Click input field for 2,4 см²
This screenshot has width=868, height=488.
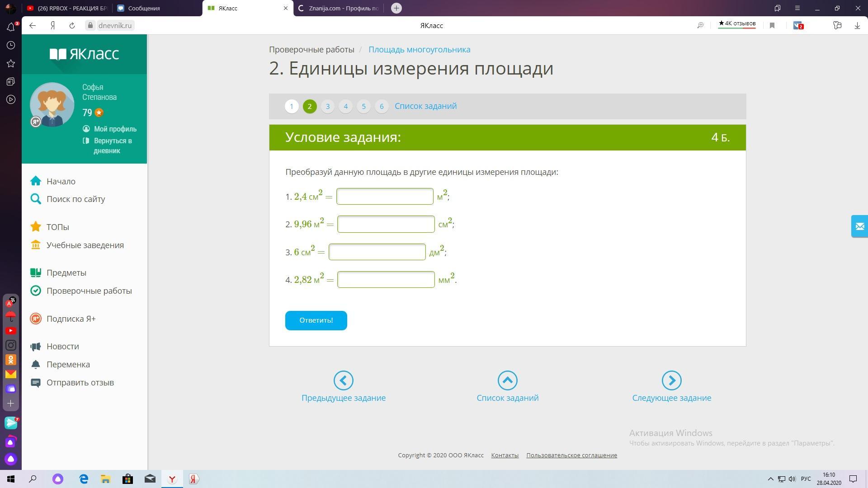point(384,197)
